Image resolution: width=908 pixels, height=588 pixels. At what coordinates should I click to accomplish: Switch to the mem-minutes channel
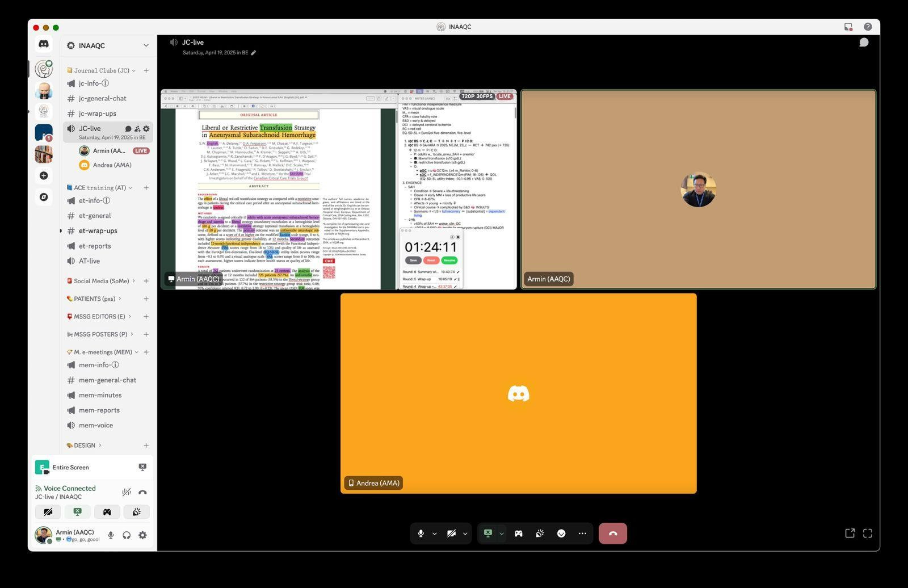[x=100, y=395]
